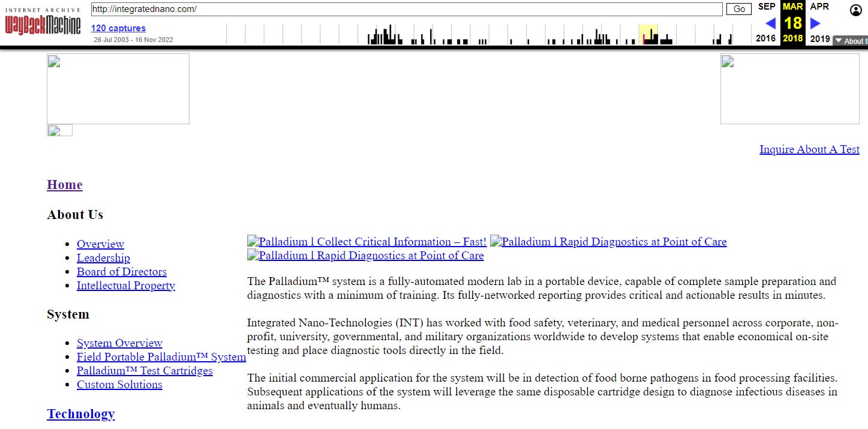Click the broken image at top right
Image resolution: width=868 pixels, height=429 pixels.
(x=790, y=89)
